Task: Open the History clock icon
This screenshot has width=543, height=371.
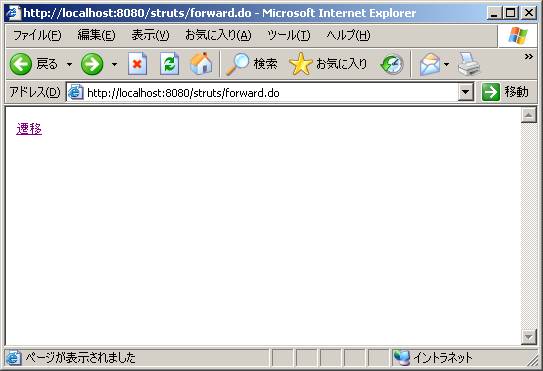Action: click(392, 64)
